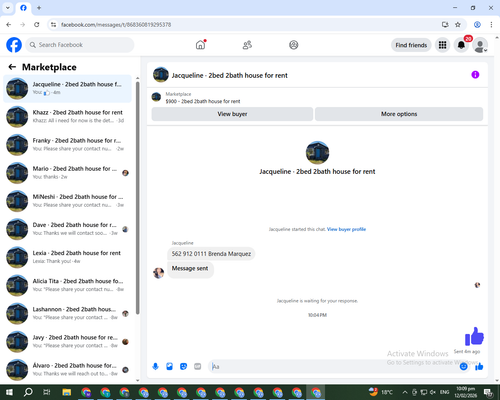Open the tab search dropdown arrow
This screenshot has height=400, width=500.
(8, 7)
